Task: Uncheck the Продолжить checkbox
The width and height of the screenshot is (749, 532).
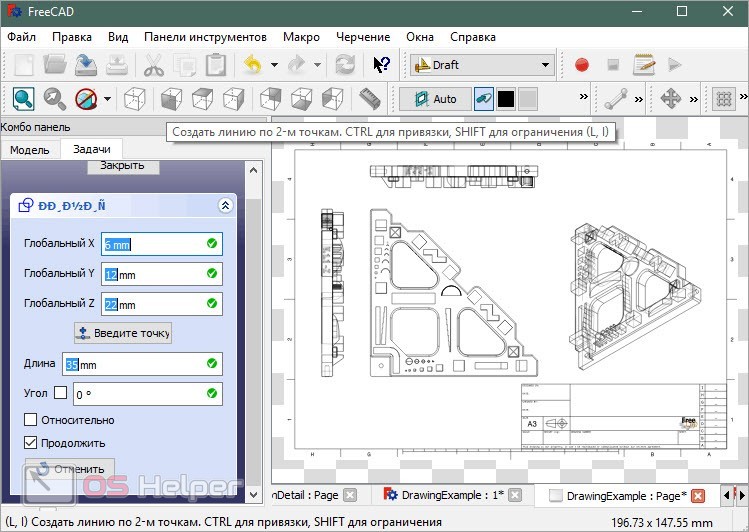Action: click(31, 443)
